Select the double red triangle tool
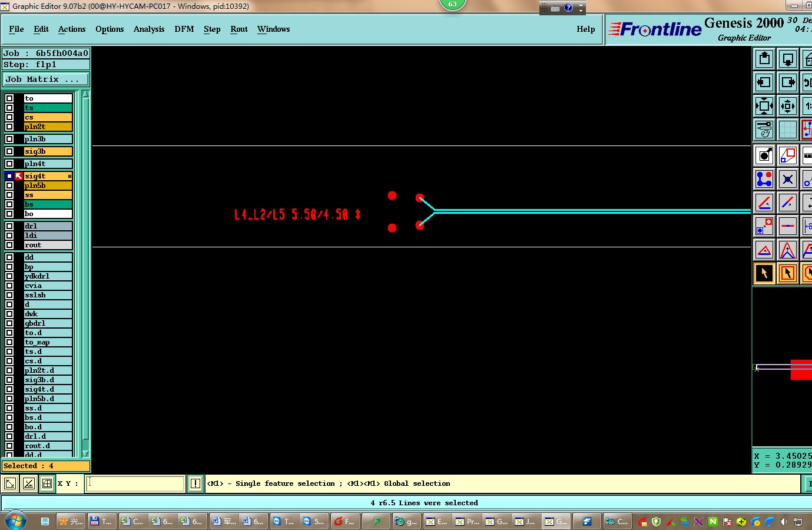Viewport: 812px width, 530px height. click(788, 250)
